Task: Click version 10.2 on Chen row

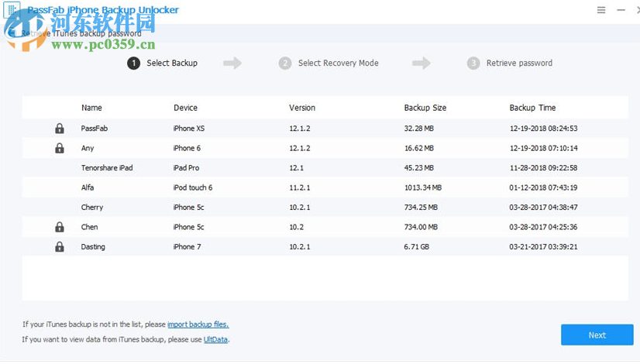Action: coord(296,227)
